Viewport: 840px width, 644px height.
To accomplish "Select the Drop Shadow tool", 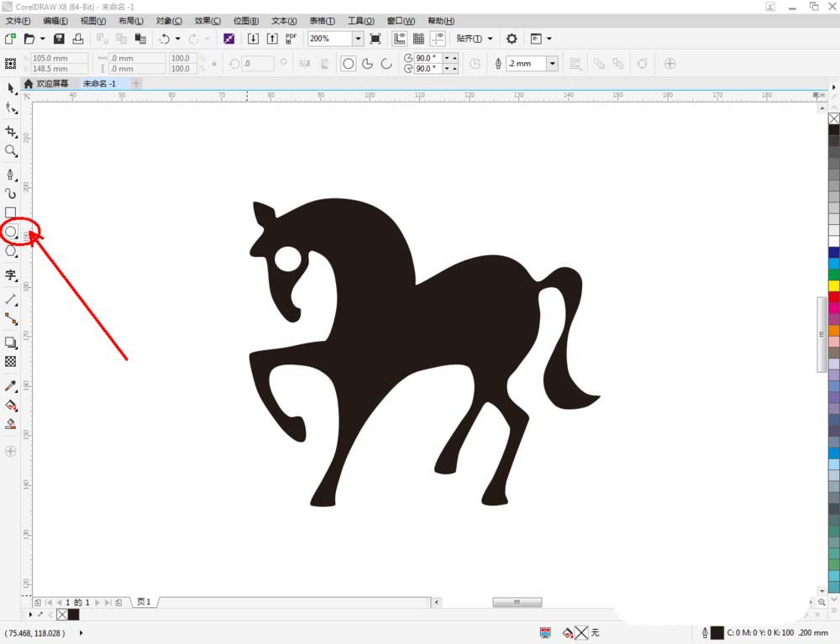I will [x=11, y=343].
